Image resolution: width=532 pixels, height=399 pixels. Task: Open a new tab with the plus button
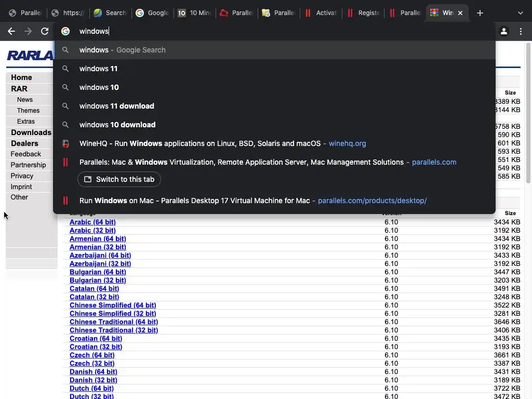coord(480,13)
